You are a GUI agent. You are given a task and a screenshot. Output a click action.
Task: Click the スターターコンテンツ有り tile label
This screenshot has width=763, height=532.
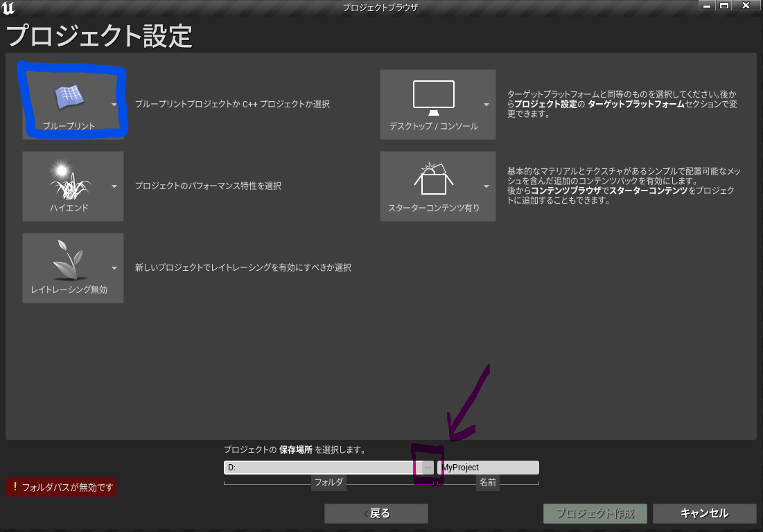(434, 208)
